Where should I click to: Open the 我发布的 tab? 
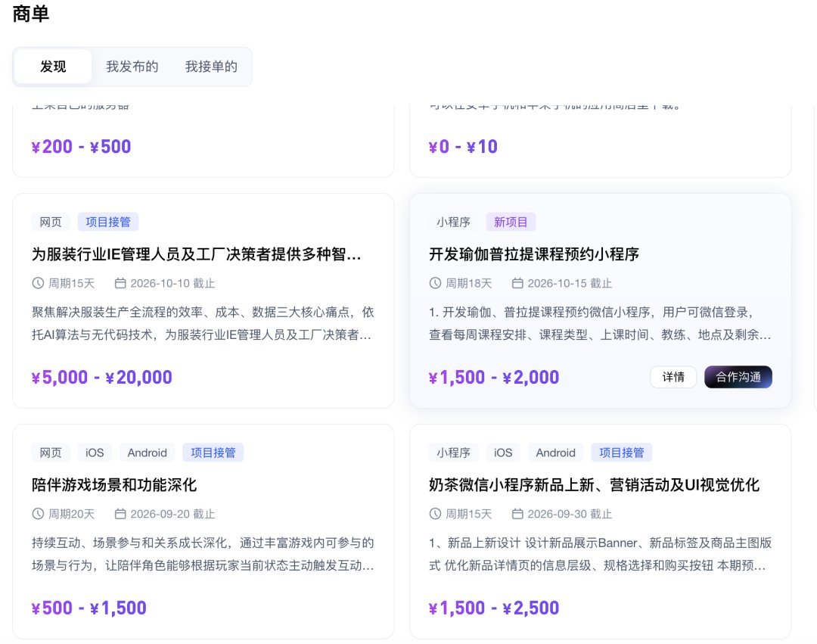coord(132,67)
